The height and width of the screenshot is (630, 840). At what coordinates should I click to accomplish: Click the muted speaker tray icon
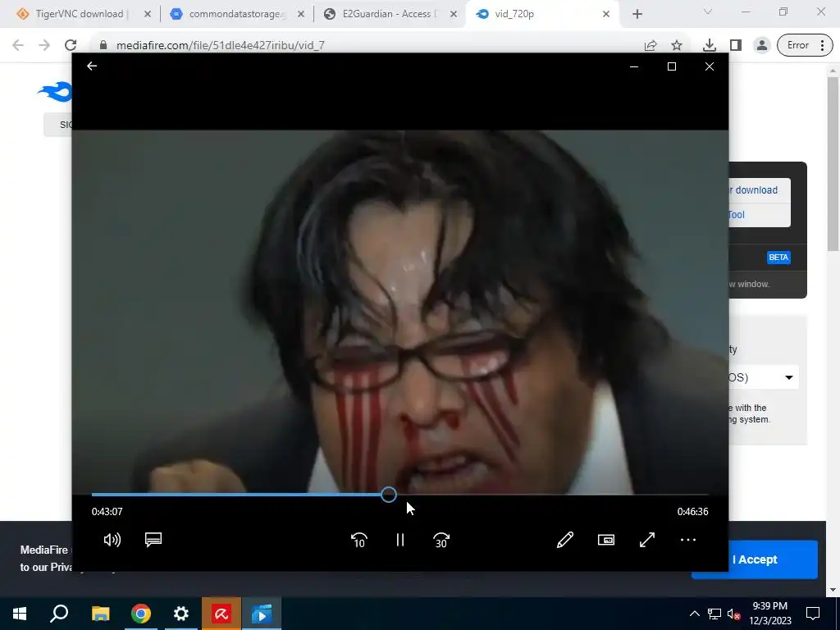coord(733,614)
